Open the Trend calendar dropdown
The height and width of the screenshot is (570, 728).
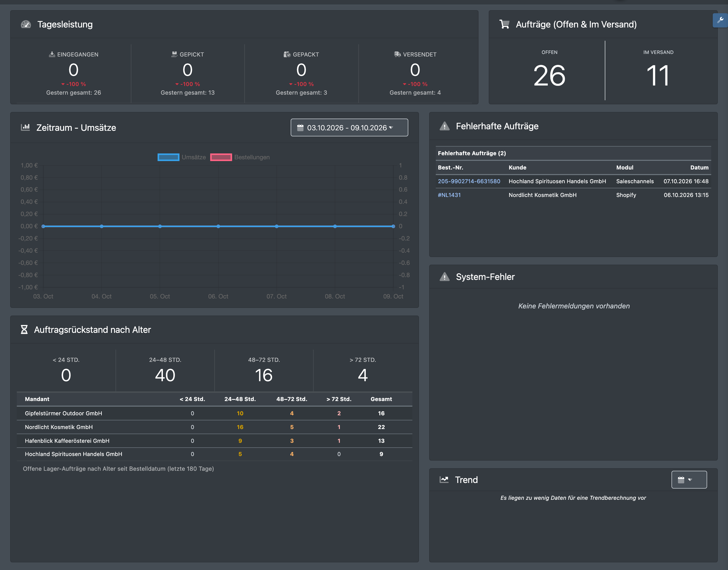689,480
